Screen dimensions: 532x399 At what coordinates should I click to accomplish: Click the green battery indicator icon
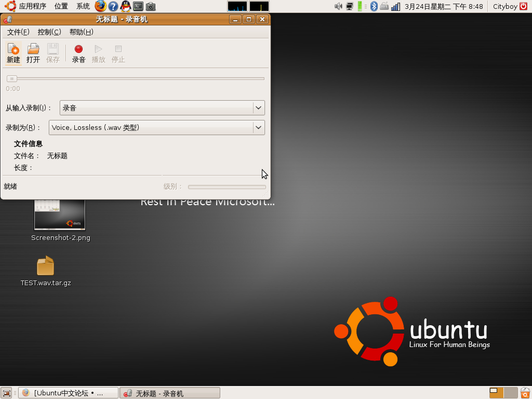click(360, 6)
